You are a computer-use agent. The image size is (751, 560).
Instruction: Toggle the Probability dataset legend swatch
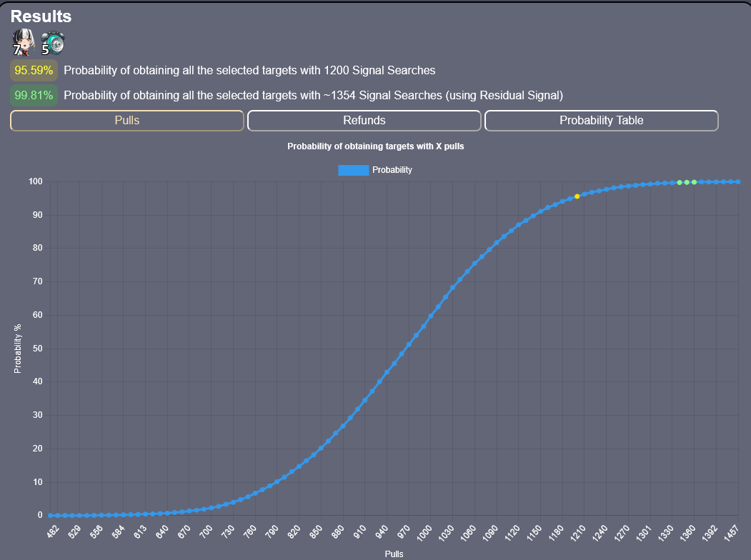[354, 170]
